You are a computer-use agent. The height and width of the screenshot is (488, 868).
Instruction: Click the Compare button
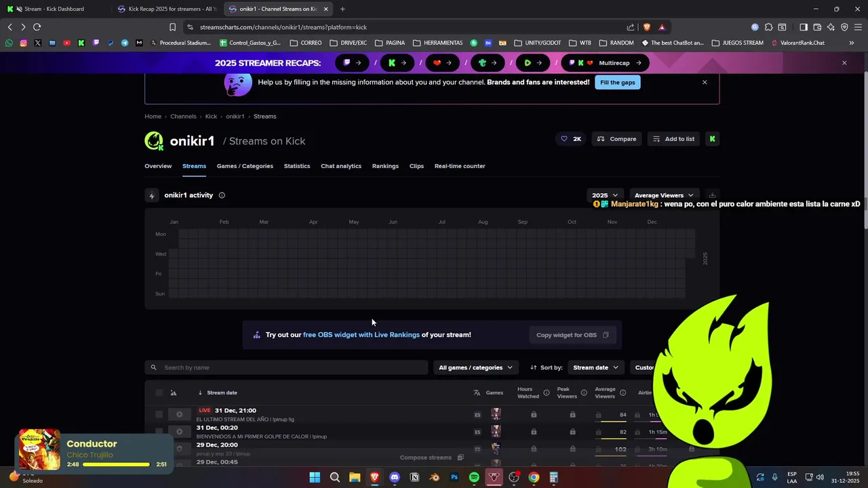616,139
